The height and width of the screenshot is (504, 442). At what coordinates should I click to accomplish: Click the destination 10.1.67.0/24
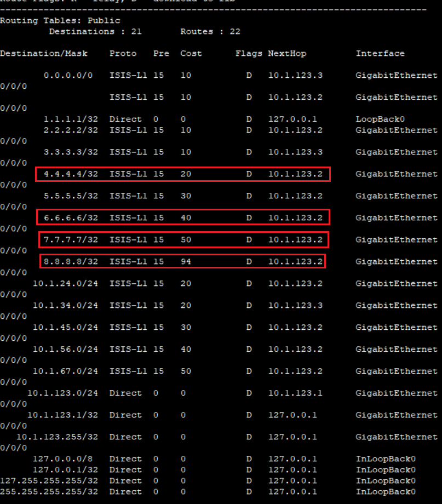click(65, 371)
